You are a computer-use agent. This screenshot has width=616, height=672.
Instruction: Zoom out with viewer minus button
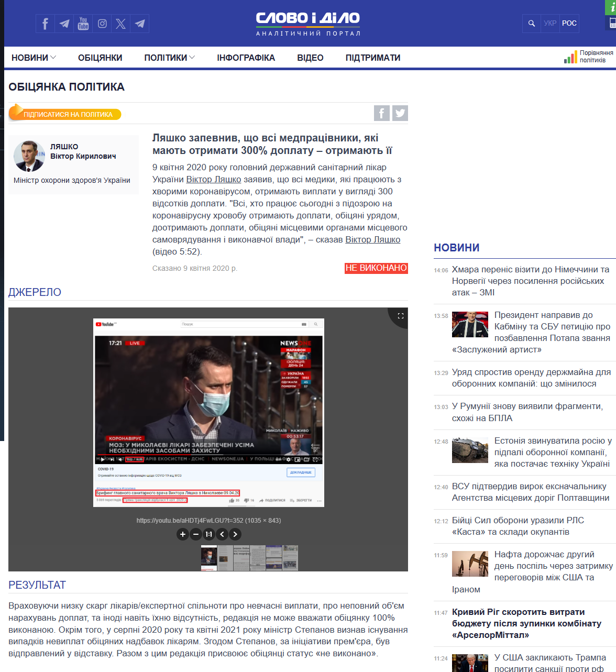pos(196,534)
